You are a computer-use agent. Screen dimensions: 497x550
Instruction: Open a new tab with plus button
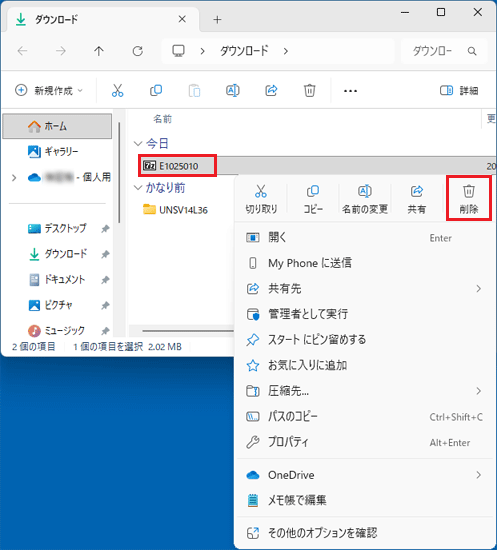tap(217, 20)
